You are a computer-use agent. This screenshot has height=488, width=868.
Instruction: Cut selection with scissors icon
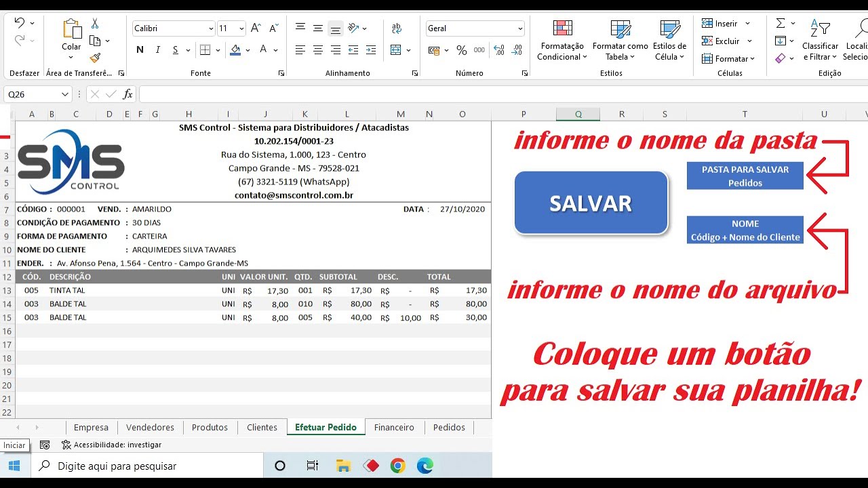coord(95,24)
